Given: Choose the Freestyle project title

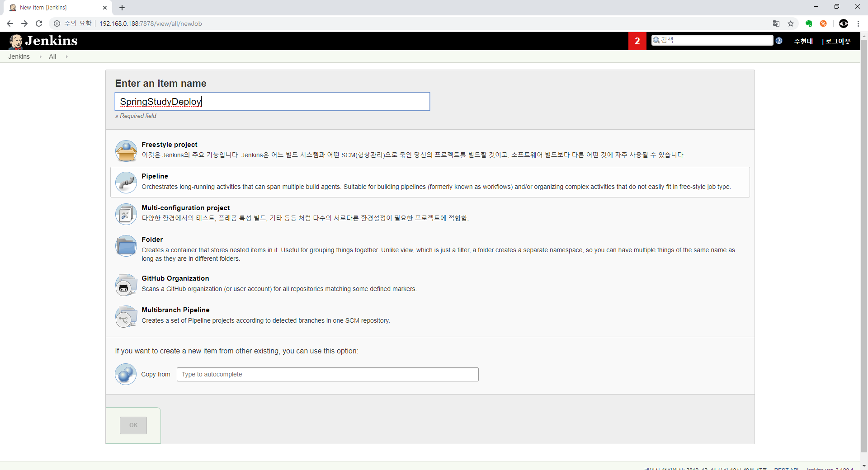Looking at the screenshot, I should click(170, 145).
